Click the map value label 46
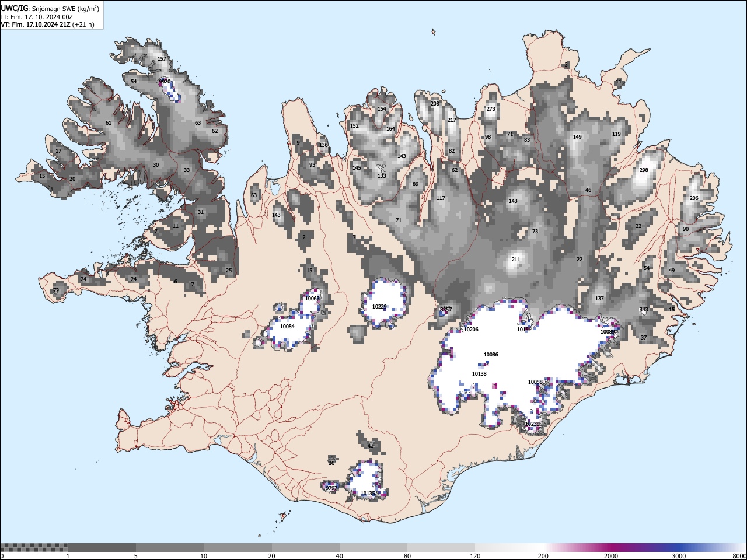Viewport: 747px width, 560px height. pos(588,190)
